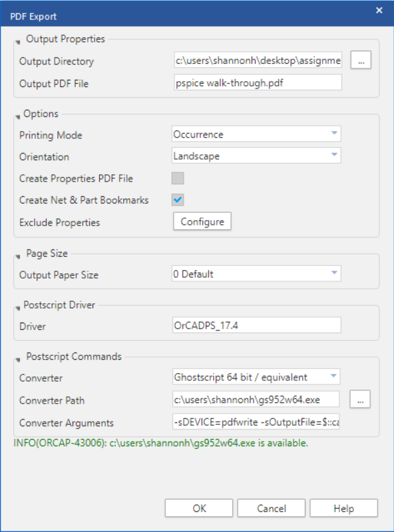This screenshot has width=394, height=532.
Task: Browse for the Converter Path executable
Action: coord(360,400)
